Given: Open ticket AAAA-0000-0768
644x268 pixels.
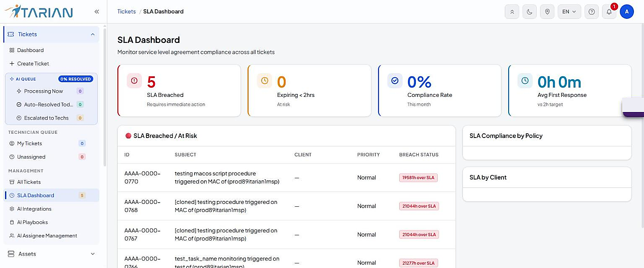Looking at the screenshot, I should (143, 206).
